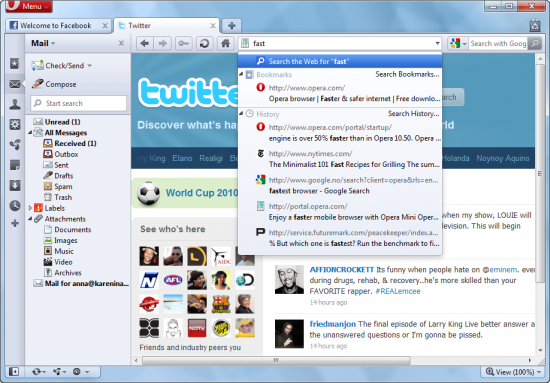
Task: Open the Bookmarks panel star icon
Action: coord(14,63)
